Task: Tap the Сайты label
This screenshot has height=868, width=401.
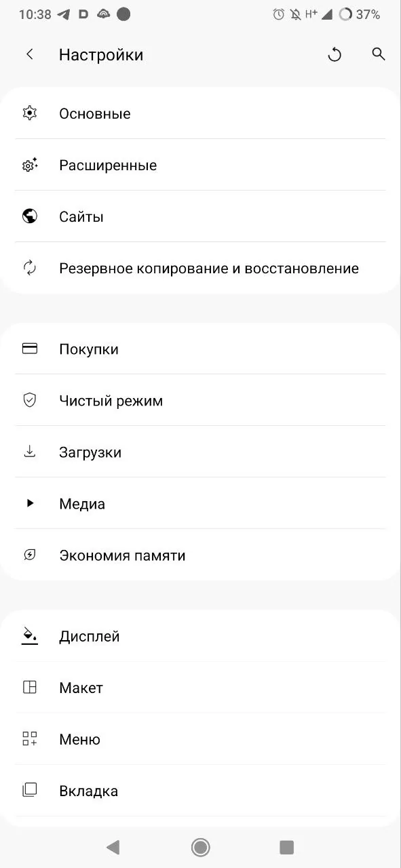Action: click(81, 217)
